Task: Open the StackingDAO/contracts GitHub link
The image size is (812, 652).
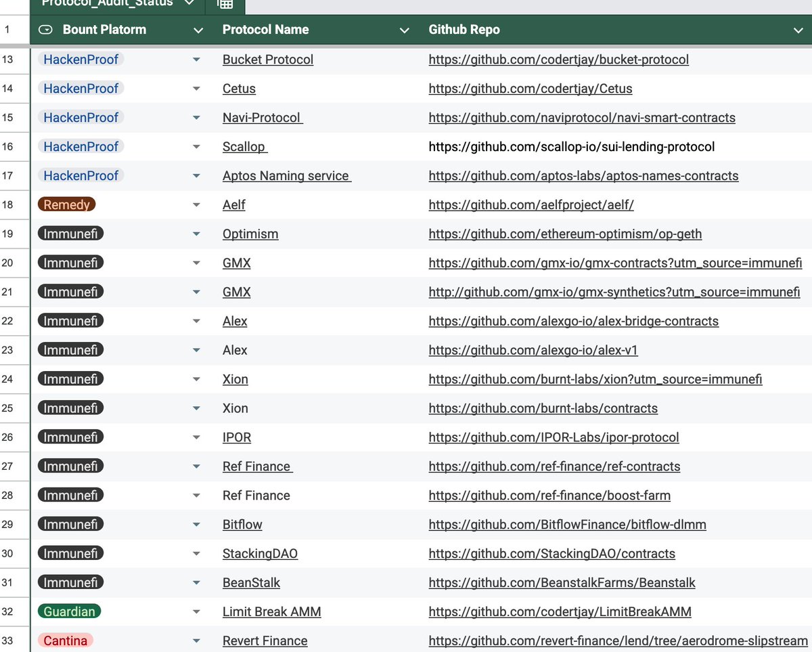Action: [552, 555]
